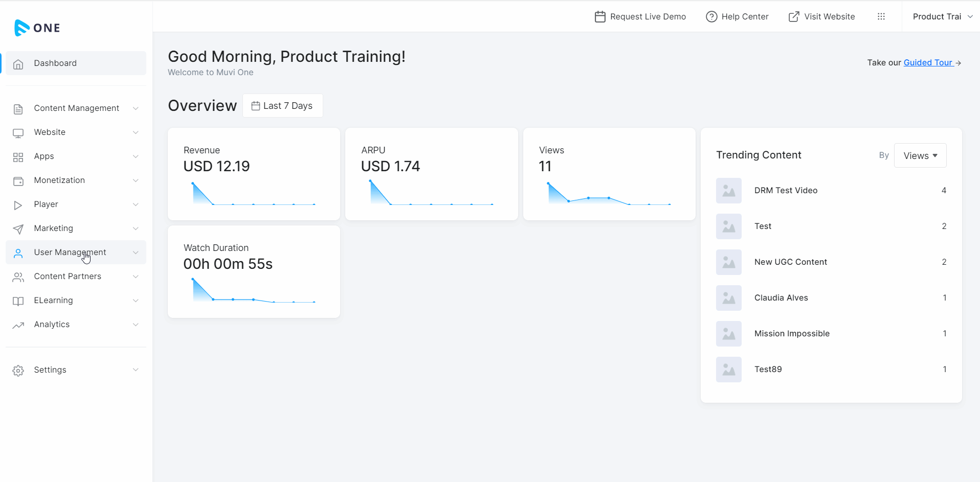
Task: Click the Test content thumbnail
Action: (729, 226)
